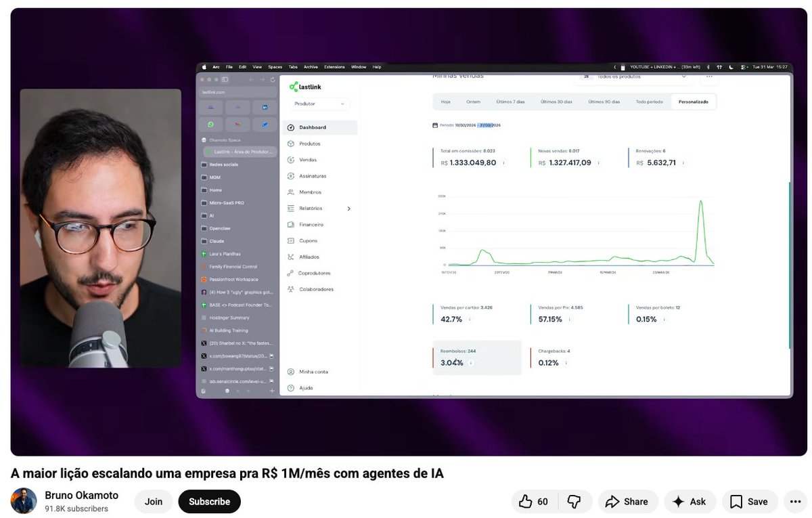812x518 pixels.
Task: Click the Join button
Action: pyautogui.click(x=154, y=502)
